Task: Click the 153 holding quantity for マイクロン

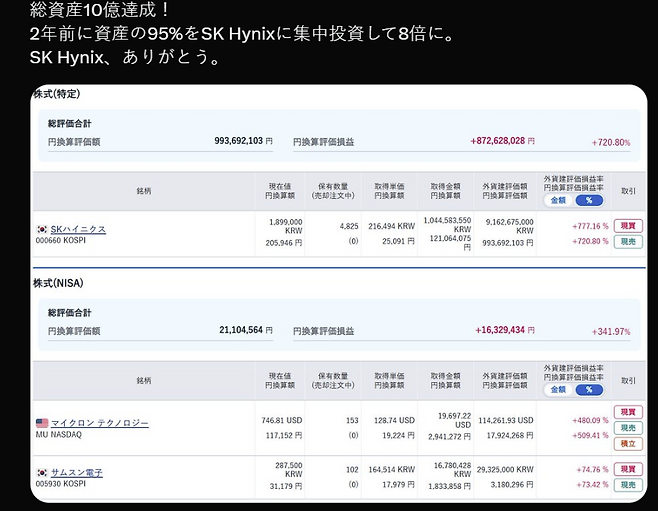Action: click(352, 420)
